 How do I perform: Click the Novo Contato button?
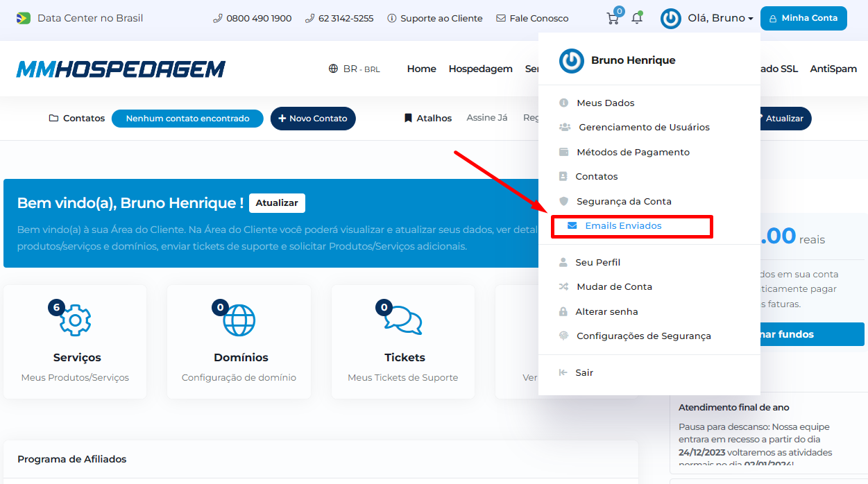313,119
